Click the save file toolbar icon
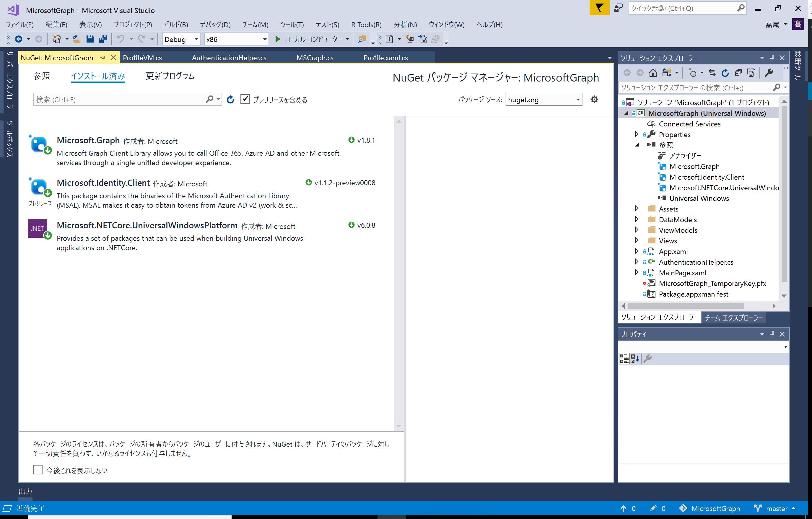Viewport: 812px width, 519px height. pyautogui.click(x=90, y=39)
